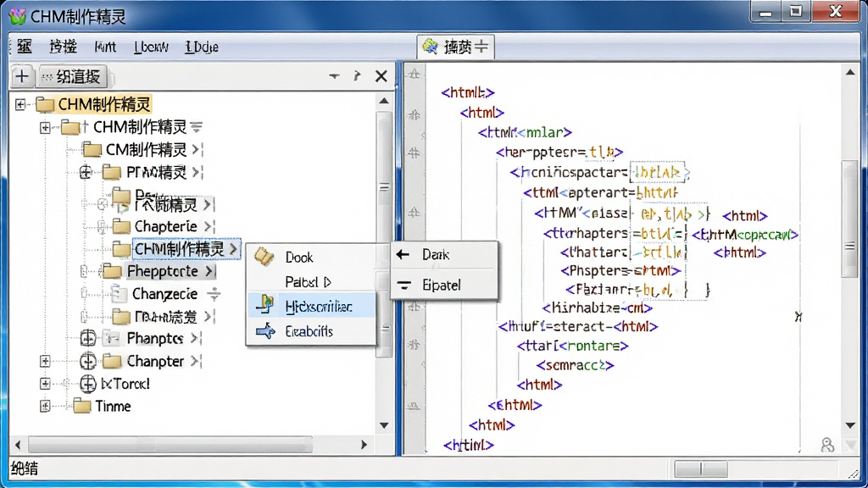
Task: Click the tree panel scroll up arrow
Action: [384, 102]
